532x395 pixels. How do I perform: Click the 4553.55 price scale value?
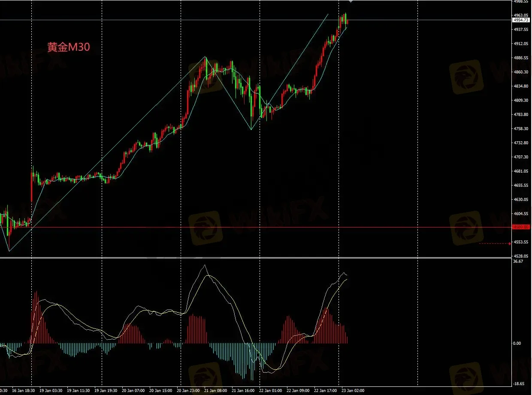coord(522,242)
